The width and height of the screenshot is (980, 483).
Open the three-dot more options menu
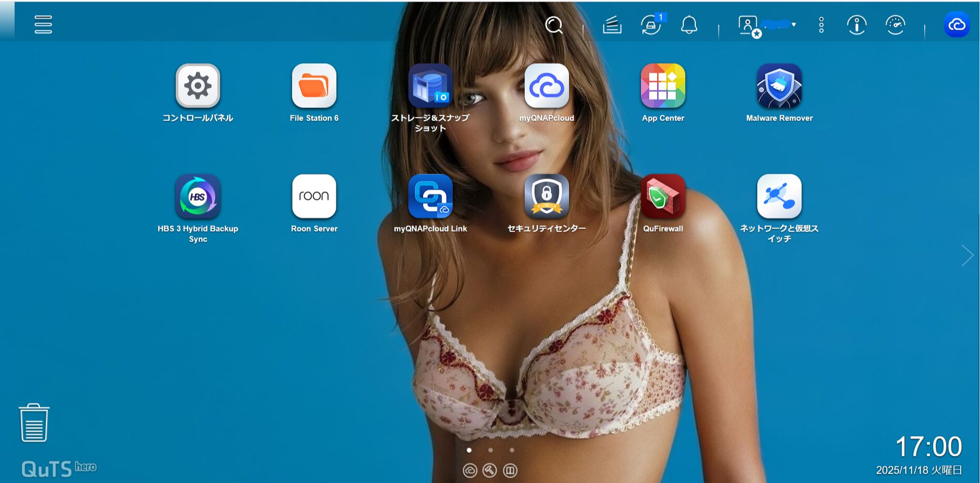tap(821, 25)
